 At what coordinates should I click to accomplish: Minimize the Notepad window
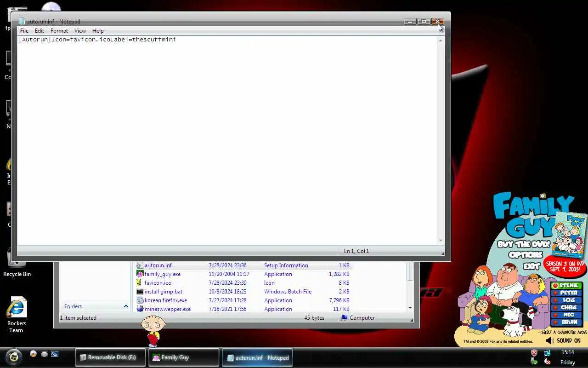(410, 21)
